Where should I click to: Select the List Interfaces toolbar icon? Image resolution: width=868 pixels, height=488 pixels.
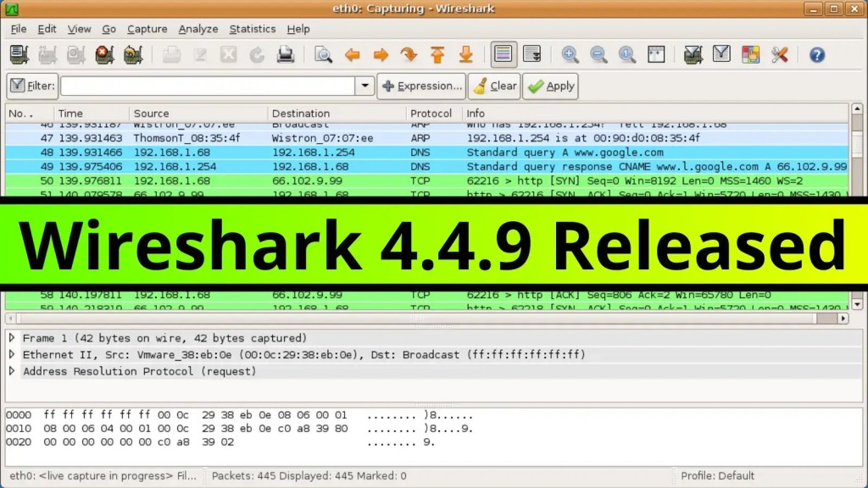coord(18,54)
